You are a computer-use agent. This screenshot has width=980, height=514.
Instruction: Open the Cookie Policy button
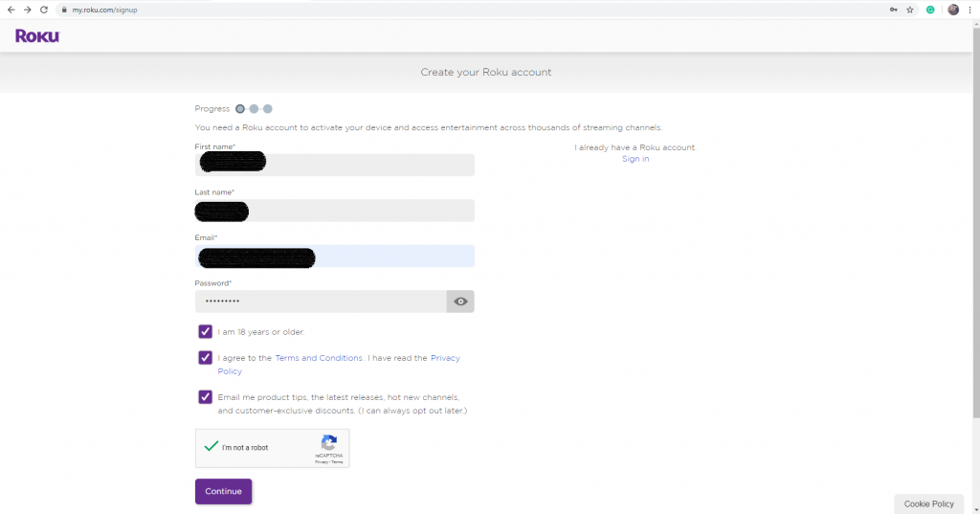[x=928, y=504]
